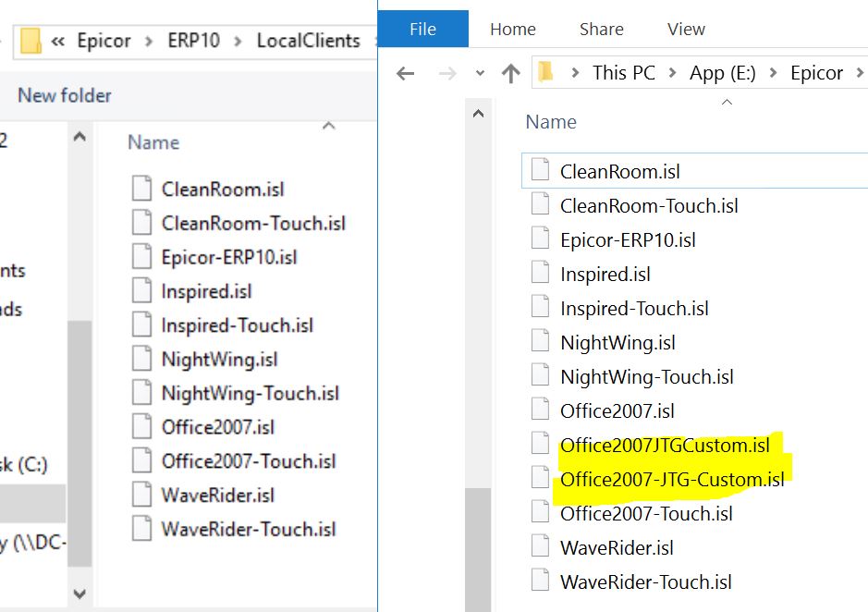Click file icon of Office2007-JTG-Custom.isl
The width and height of the screenshot is (868, 612).
[540, 477]
